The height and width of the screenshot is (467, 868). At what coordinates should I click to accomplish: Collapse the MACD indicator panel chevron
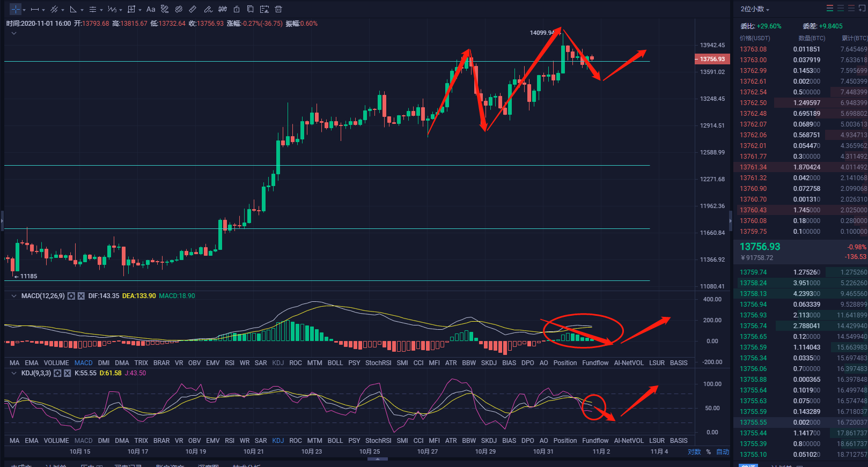(x=14, y=296)
